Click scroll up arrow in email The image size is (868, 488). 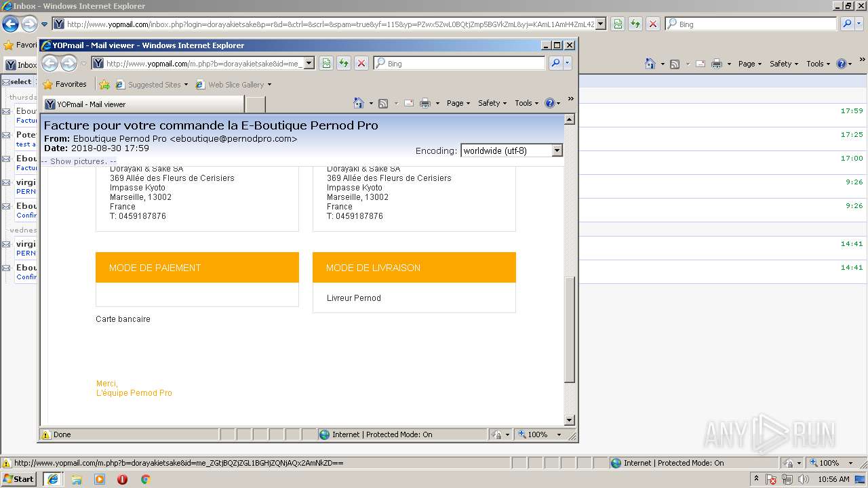[x=570, y=119]
